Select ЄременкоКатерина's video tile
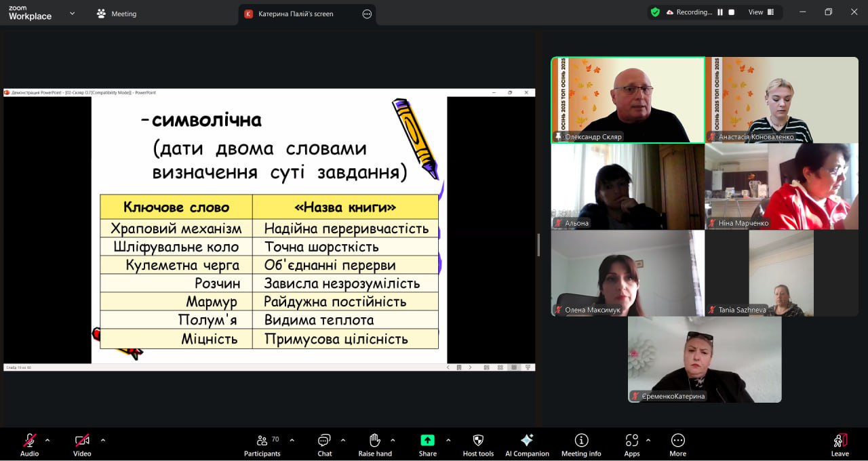868x461 pixels. pos(705,359)
